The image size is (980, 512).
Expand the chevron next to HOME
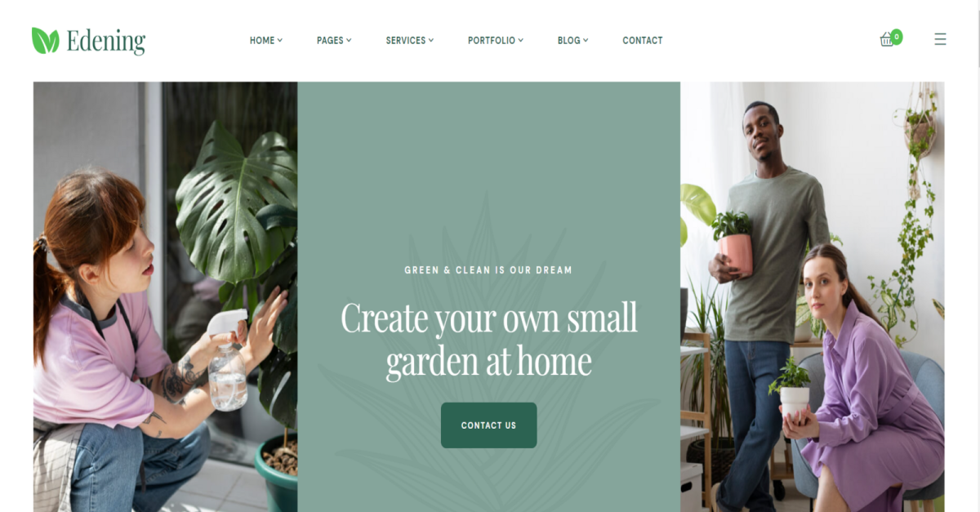point(280,39)
